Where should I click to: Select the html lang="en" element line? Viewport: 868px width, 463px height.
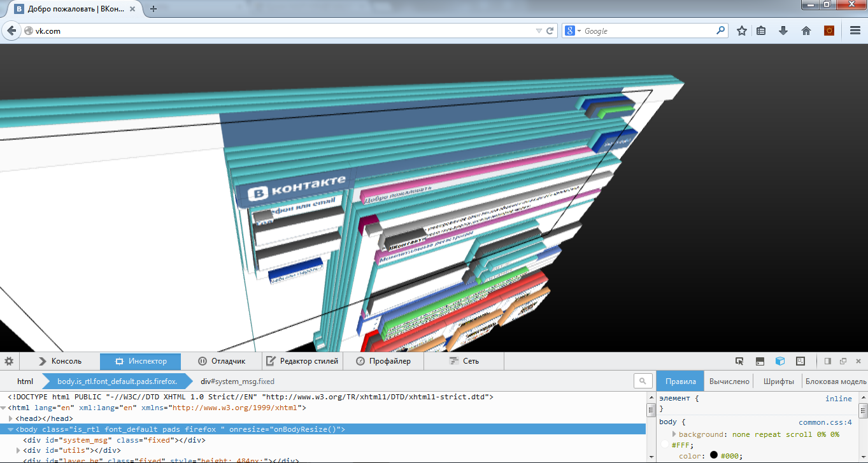tap(157, 408)
